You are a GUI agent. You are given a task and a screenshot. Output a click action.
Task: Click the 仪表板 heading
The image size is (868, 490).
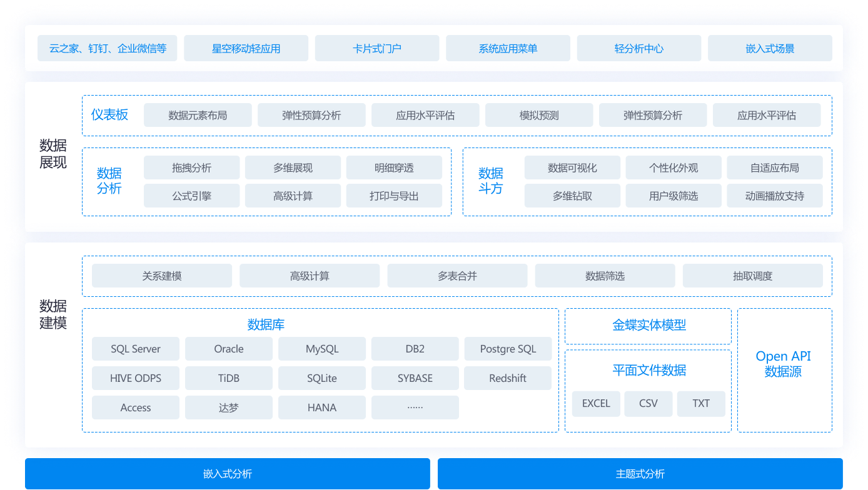(x=109, y=114)
